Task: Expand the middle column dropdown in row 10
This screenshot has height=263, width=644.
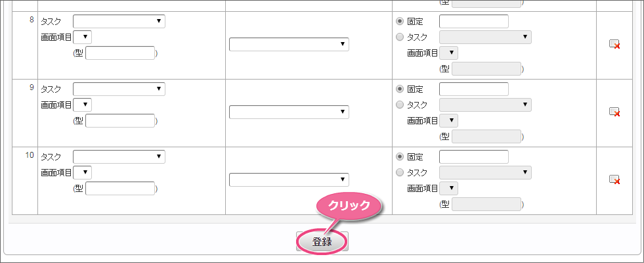Action: [289, 180]
